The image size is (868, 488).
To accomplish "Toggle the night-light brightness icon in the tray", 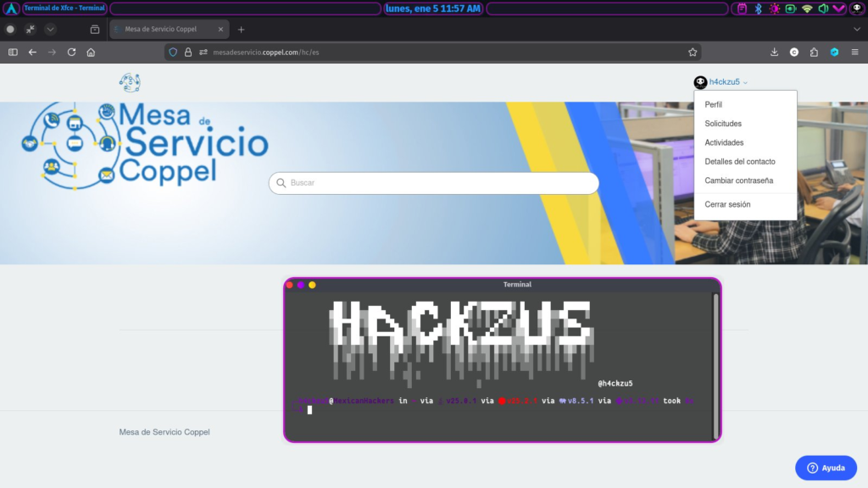I will pos(776,8).
